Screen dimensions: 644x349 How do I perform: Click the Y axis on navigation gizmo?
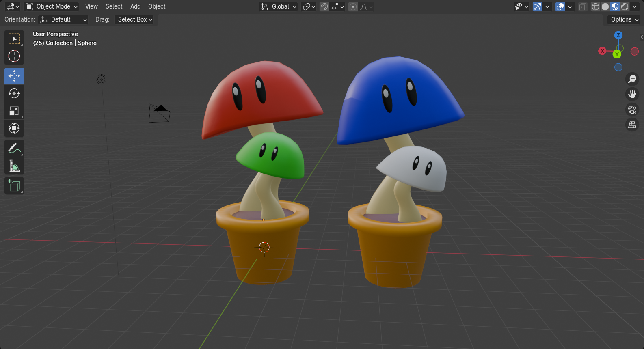(x=617, y=54)
